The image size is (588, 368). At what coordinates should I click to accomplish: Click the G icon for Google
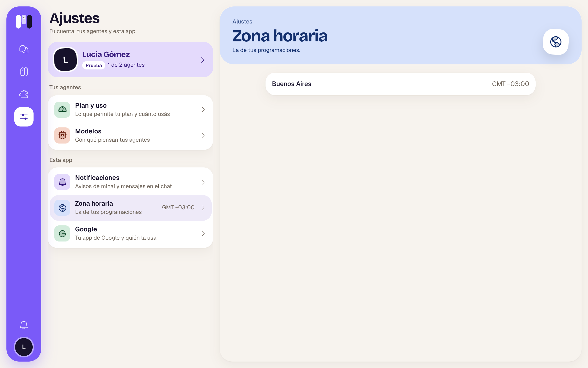62,233
